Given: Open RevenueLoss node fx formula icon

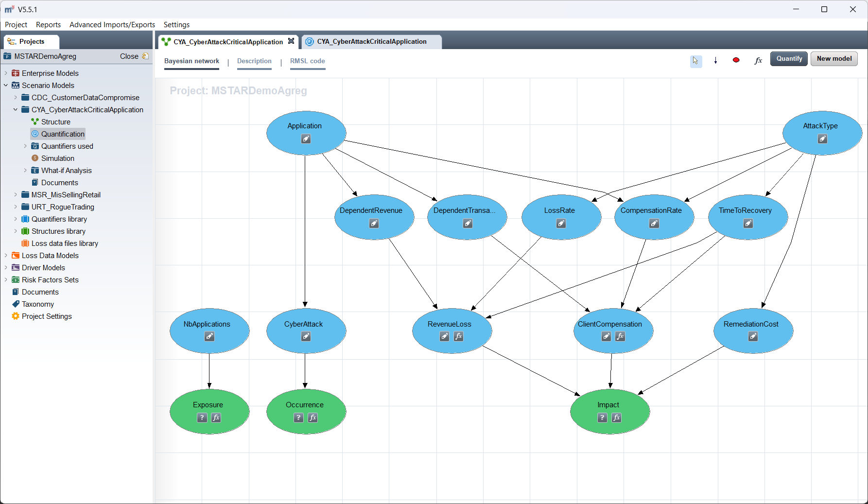Looking at the screenshot, I should [458, 336].
